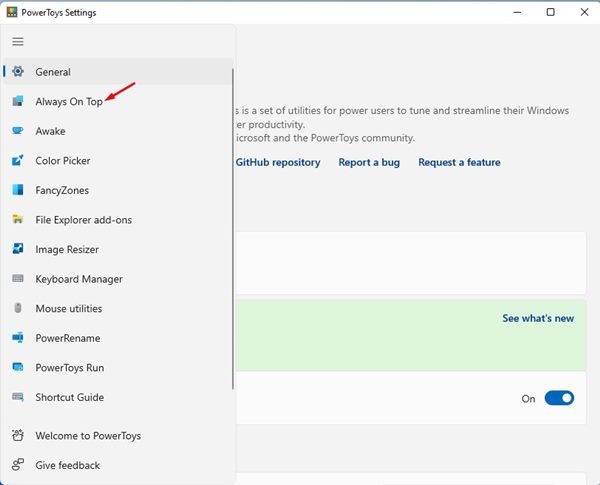Select the Always On Top icon
The height and width of the screenshot is (485, 600).
(x=18, y=102)
